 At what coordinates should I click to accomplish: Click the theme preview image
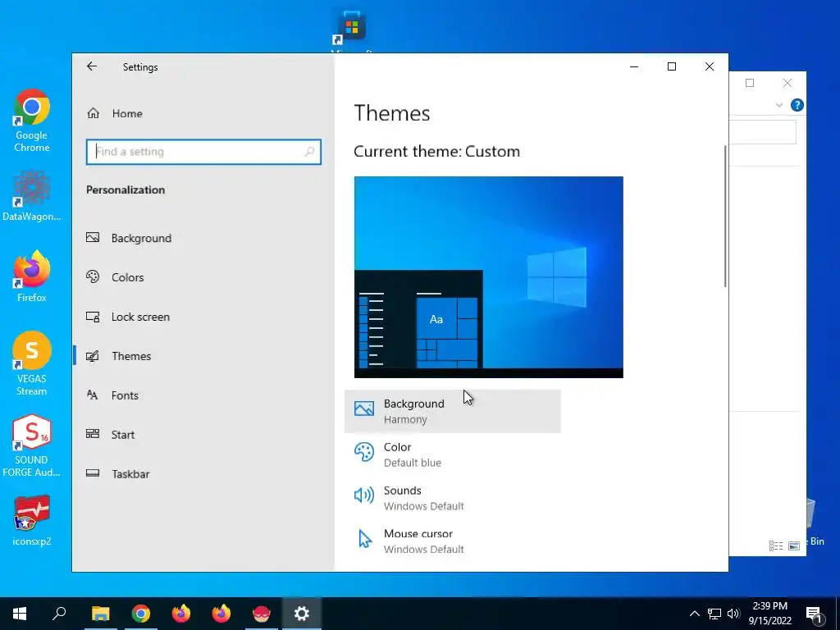click(489, 277)
